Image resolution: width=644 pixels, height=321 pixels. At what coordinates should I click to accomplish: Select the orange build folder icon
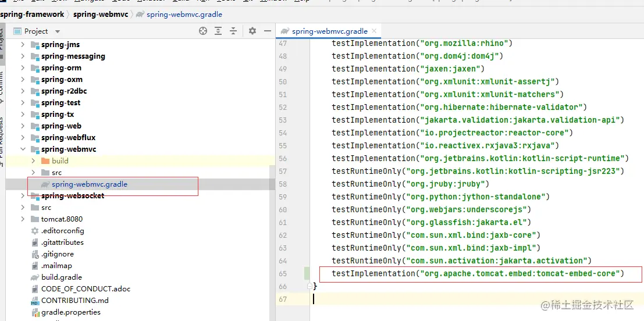45,161
